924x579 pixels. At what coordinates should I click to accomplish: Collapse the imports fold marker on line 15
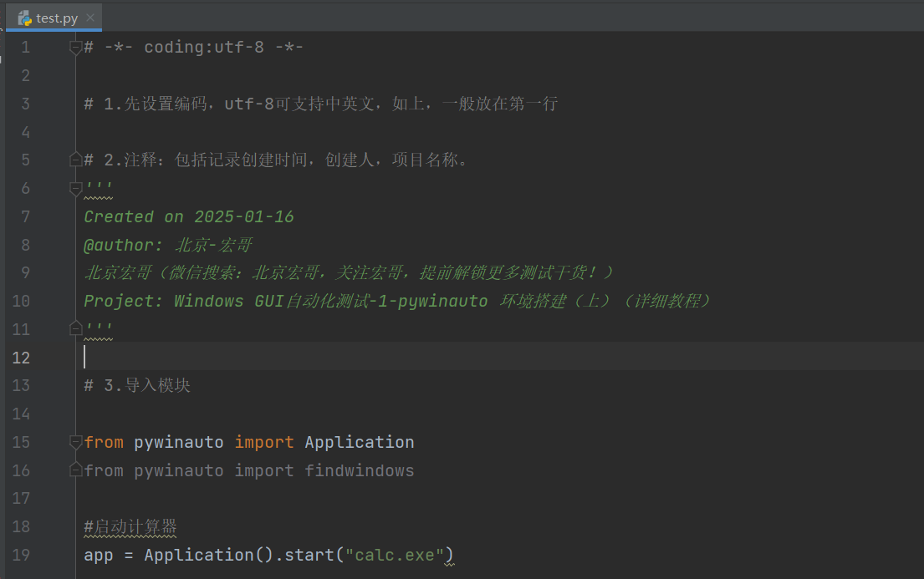click(75, 442)
